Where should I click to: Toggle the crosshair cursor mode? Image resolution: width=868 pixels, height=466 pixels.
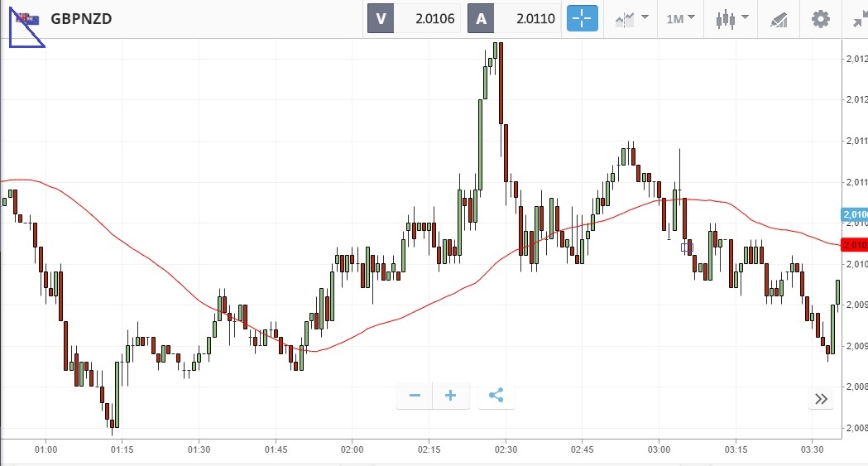point(582,18)
